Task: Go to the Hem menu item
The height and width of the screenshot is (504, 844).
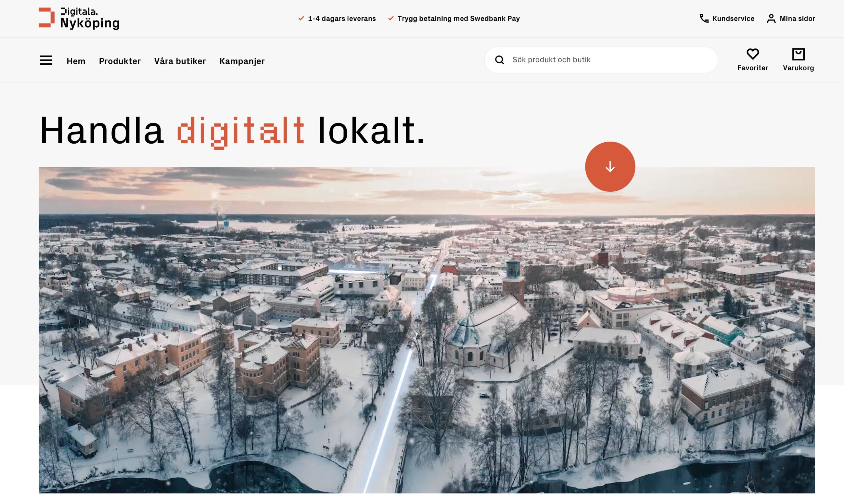Action: (76, 61)
